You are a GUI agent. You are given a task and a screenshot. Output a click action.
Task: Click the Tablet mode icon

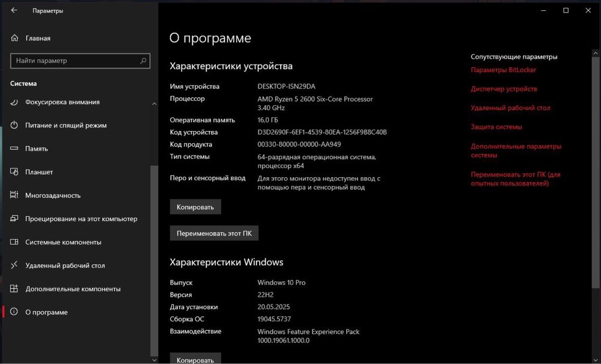coord(14,172)
